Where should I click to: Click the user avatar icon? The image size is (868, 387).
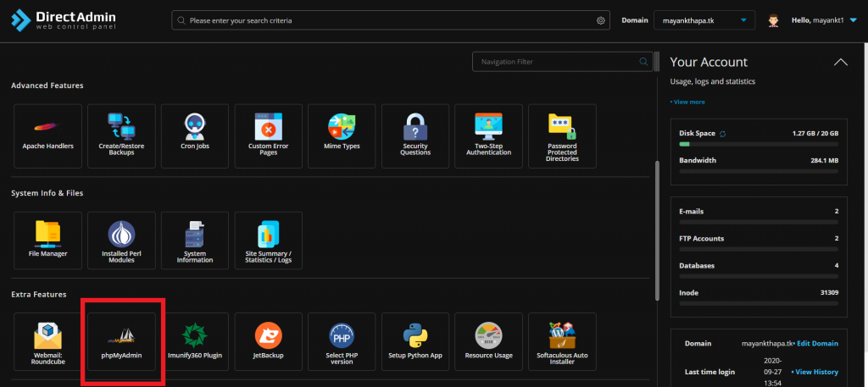point(773,20)
